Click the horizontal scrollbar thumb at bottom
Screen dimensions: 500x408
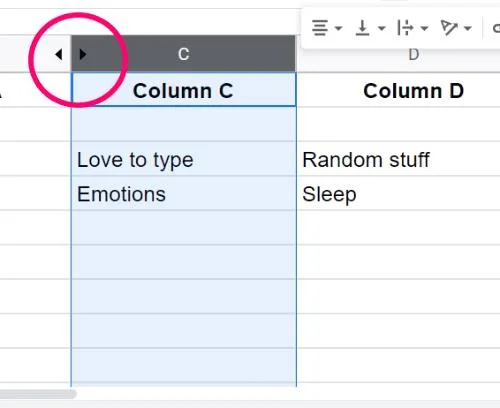pyautogui.click(x=38, y=394)
